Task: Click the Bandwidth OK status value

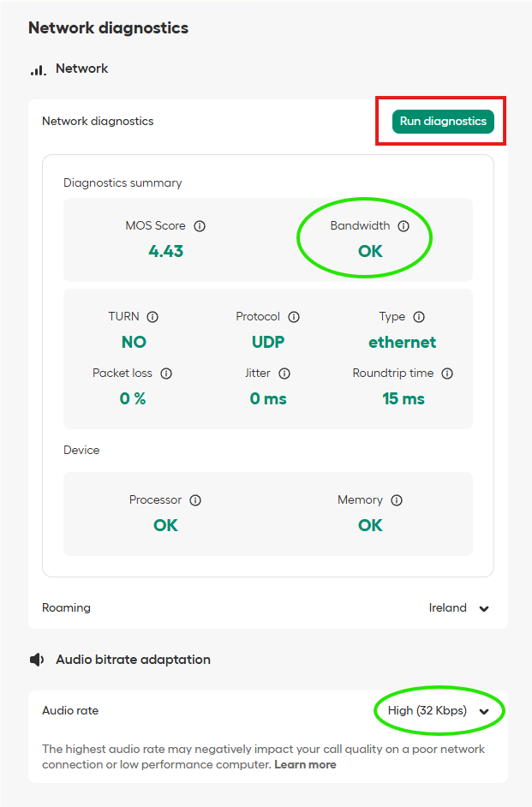Action: click(370, 251)
